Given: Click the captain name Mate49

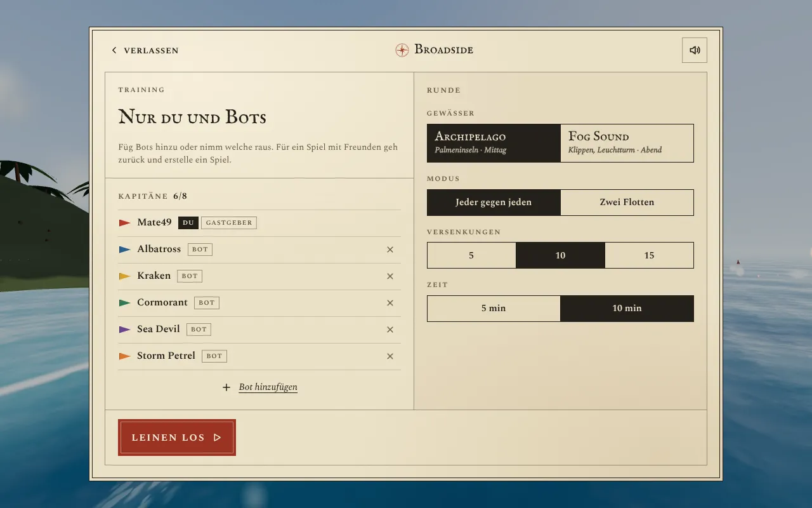Looking at the screenshot, I should point(154,223).
